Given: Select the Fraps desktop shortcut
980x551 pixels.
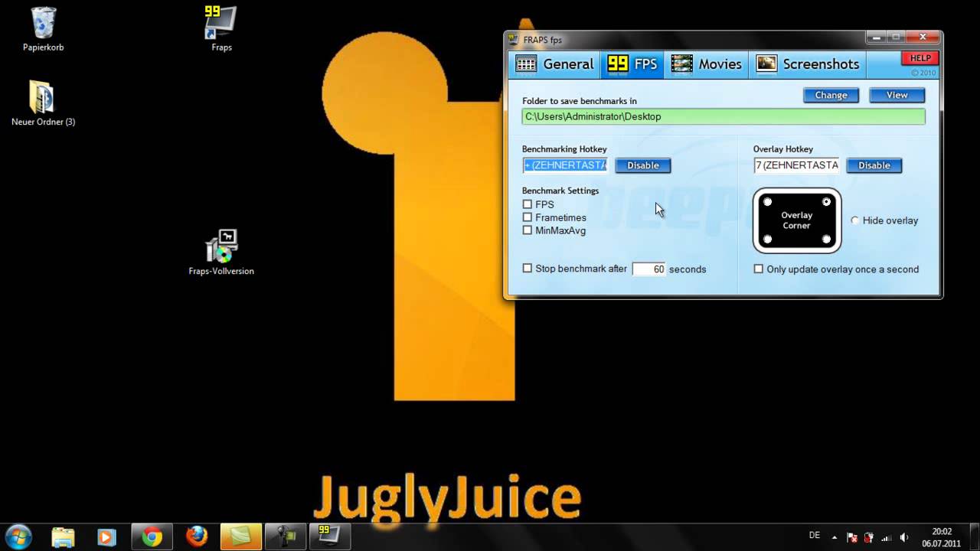Looking at the screenshot, I should pyautogui.click(x=221, y=29).
